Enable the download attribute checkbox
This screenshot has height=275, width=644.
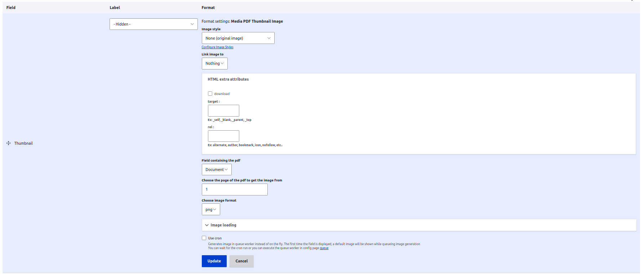[210, 94]
